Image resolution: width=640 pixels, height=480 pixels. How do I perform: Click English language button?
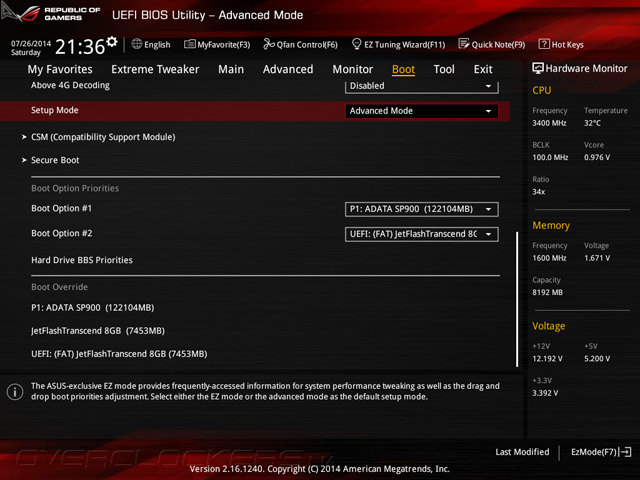[151, 44]
